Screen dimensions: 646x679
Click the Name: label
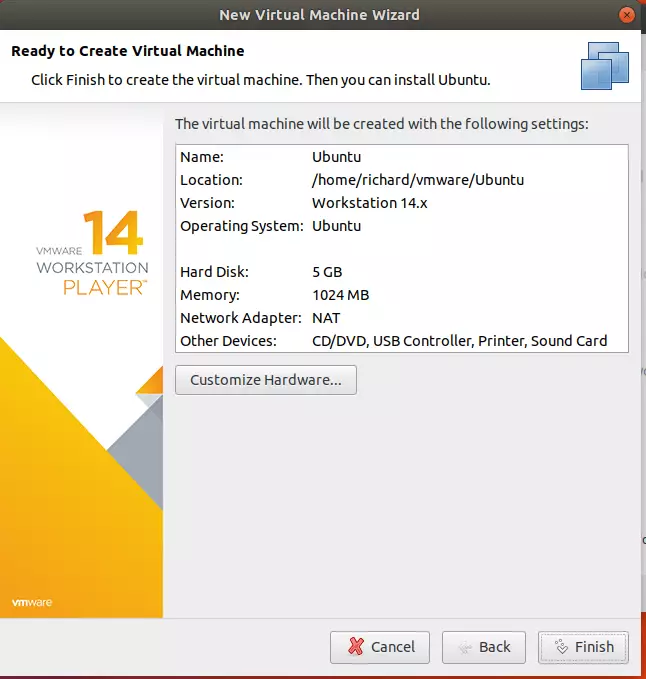(x=202, y=157)
